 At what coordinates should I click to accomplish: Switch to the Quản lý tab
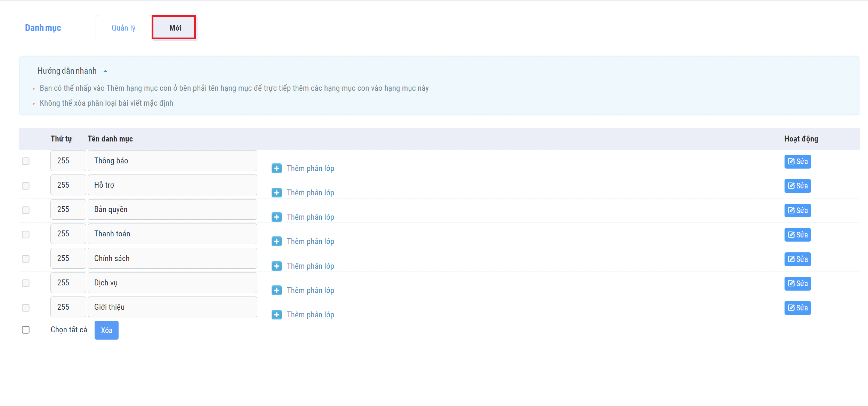(123, 28)
